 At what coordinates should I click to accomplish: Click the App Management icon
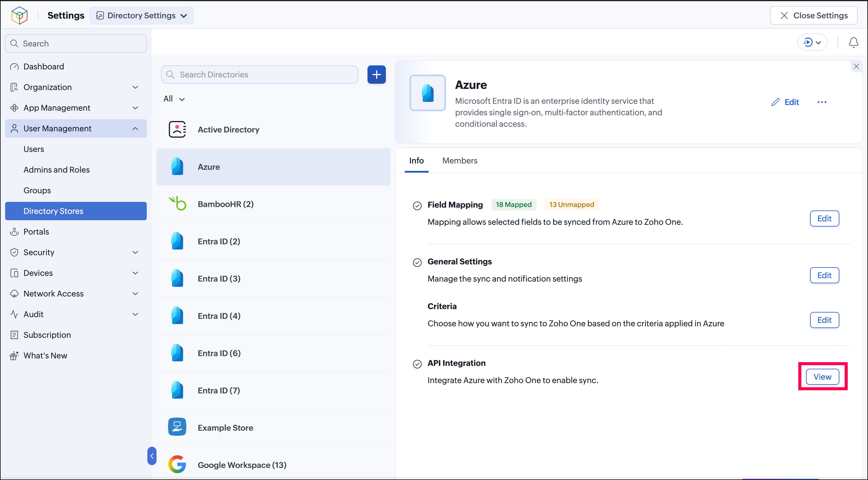pyautogui.click(x=15, y=108)
